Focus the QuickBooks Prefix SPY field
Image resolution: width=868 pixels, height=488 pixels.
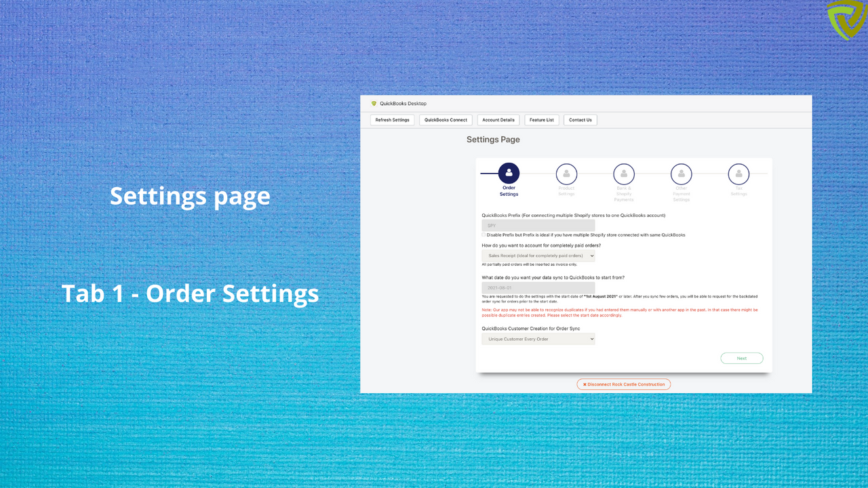coord(538,225)
